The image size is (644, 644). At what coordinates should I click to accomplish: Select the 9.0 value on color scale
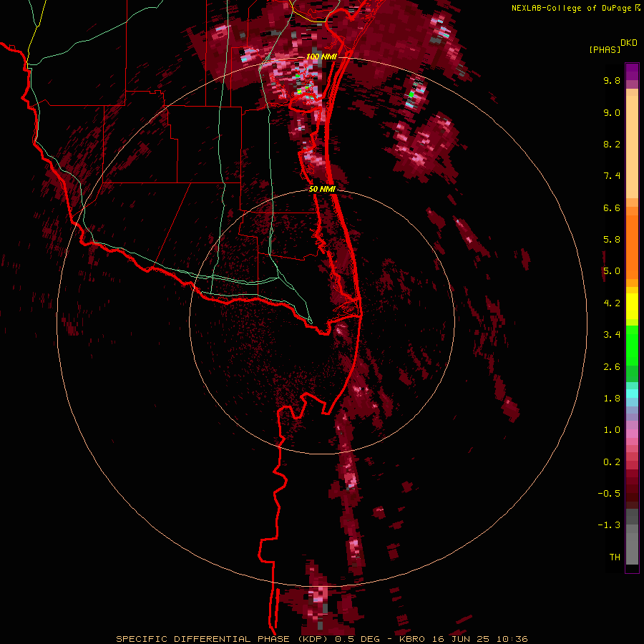coord(612,112)
